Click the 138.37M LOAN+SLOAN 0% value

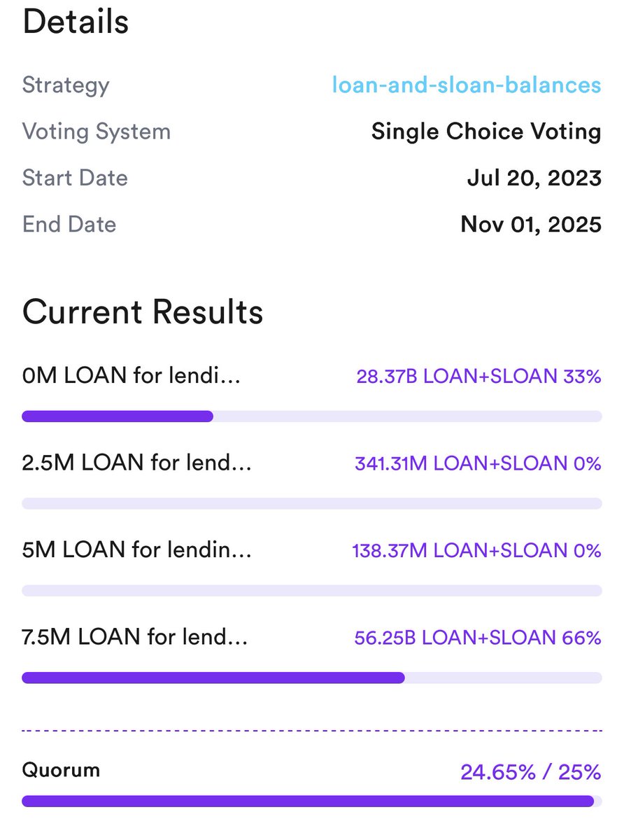click(x=476, y=550)
